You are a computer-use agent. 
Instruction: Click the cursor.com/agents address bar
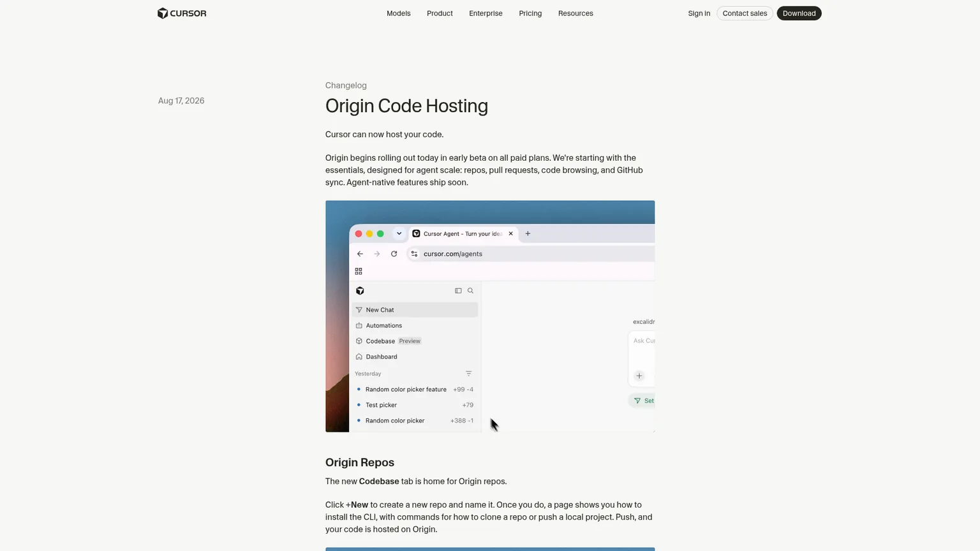[531, 254]
